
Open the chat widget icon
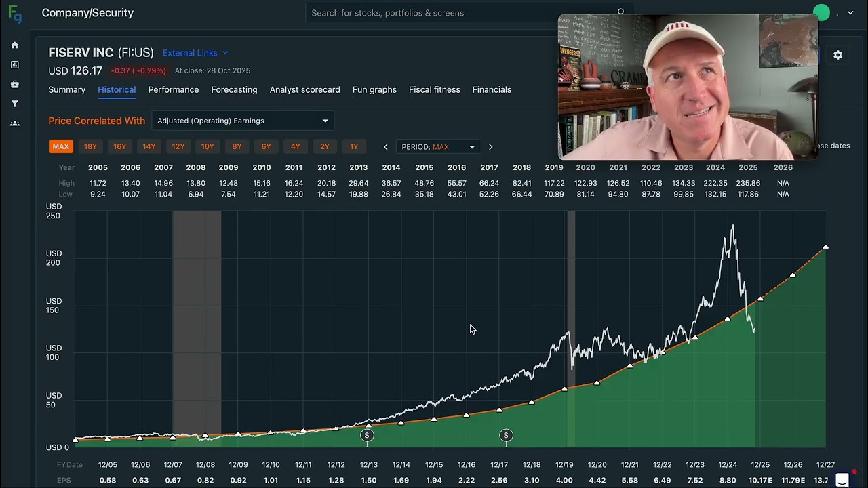842,480
